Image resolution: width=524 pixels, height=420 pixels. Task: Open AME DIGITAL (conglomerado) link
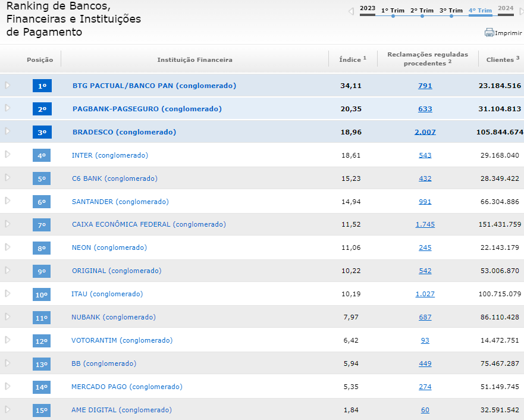point(122,410)
